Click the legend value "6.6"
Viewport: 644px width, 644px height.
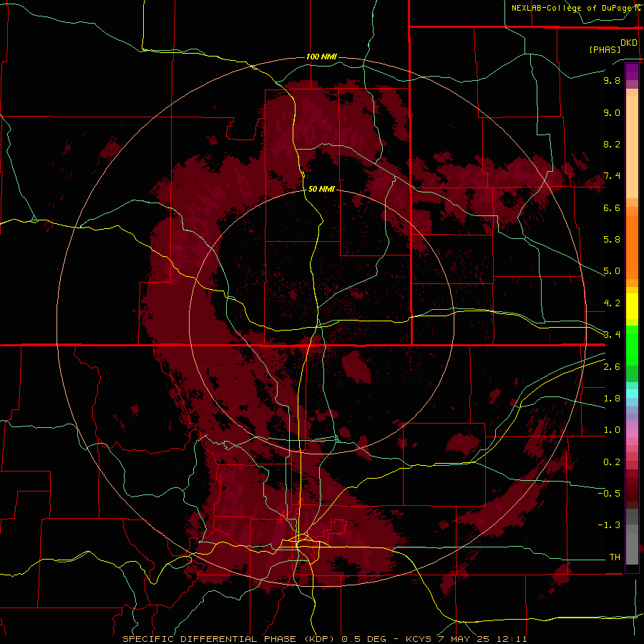[612, 208]
